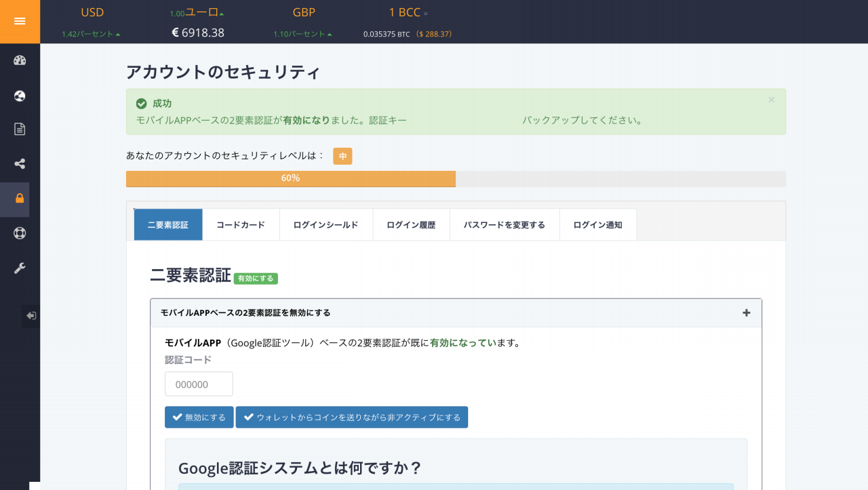The image size is (868, 490).
Task: Click the ($ 288.37) value
Action: (434, 34)
